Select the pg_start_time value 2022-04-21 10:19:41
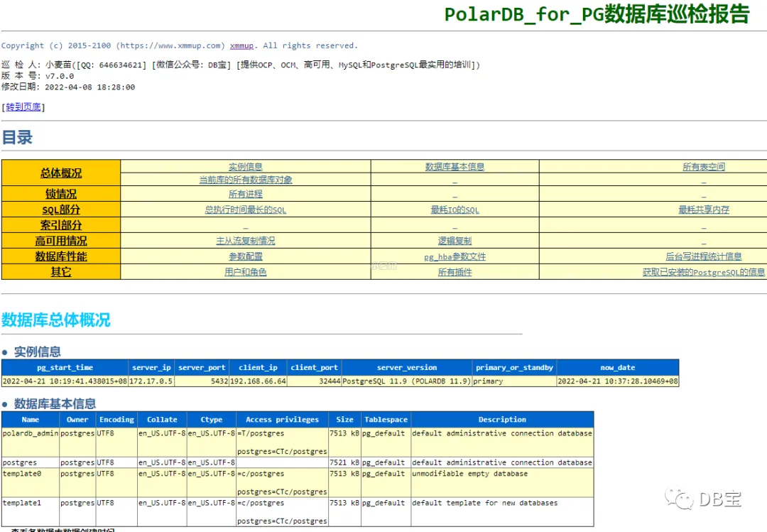Viewport: 767px width, 532px height. pos(65,381)
